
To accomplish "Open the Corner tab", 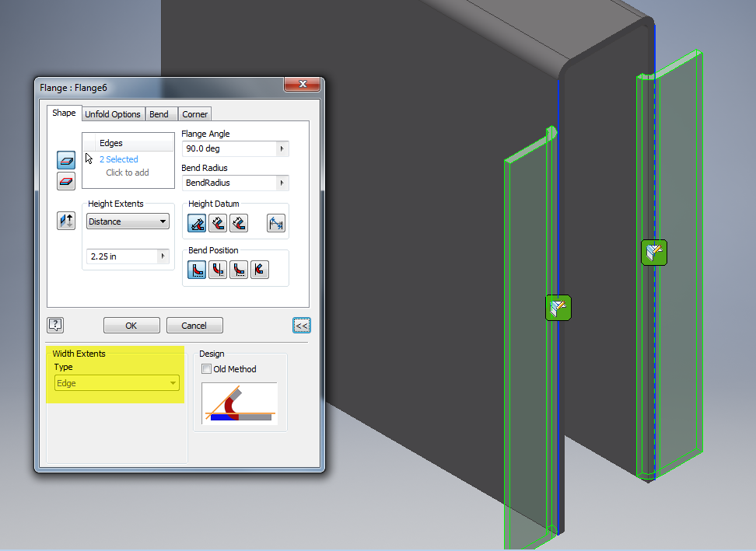I will pyautogui.click(x=194, y=114).
